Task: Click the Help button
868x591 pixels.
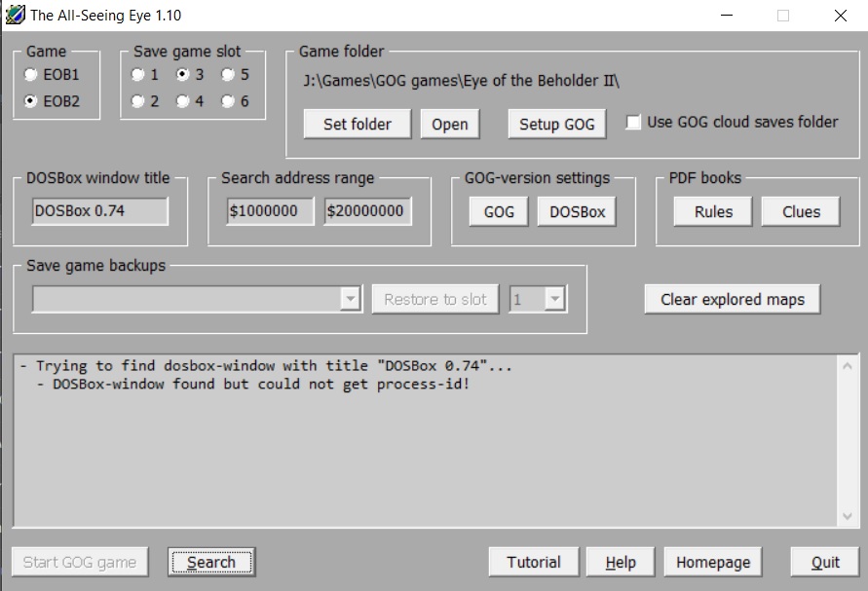Action: [621, 562]
